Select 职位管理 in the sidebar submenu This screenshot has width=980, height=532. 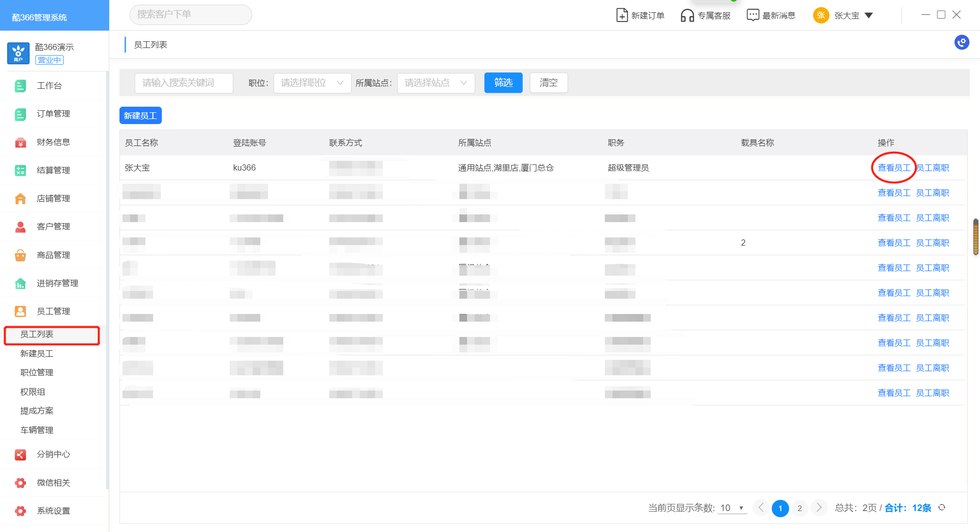click(x=37, y=373)
